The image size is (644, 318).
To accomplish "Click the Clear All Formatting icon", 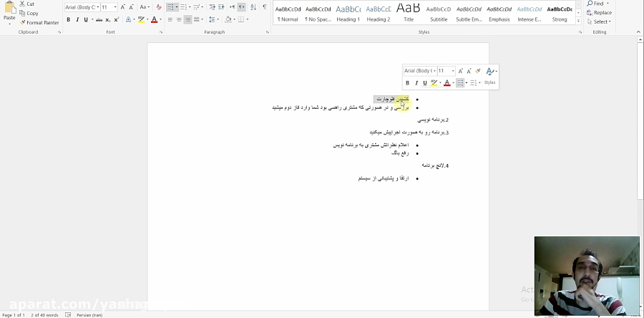I will [x=159, y=7].
